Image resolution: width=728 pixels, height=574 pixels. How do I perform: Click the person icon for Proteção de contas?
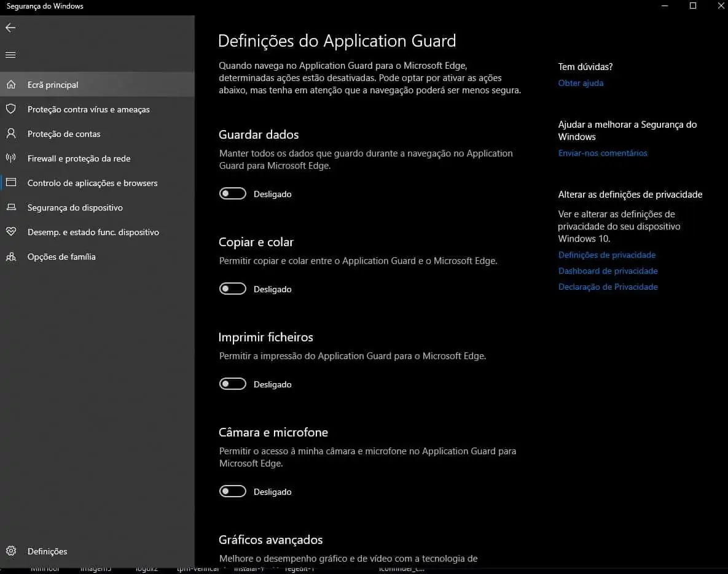10,134
